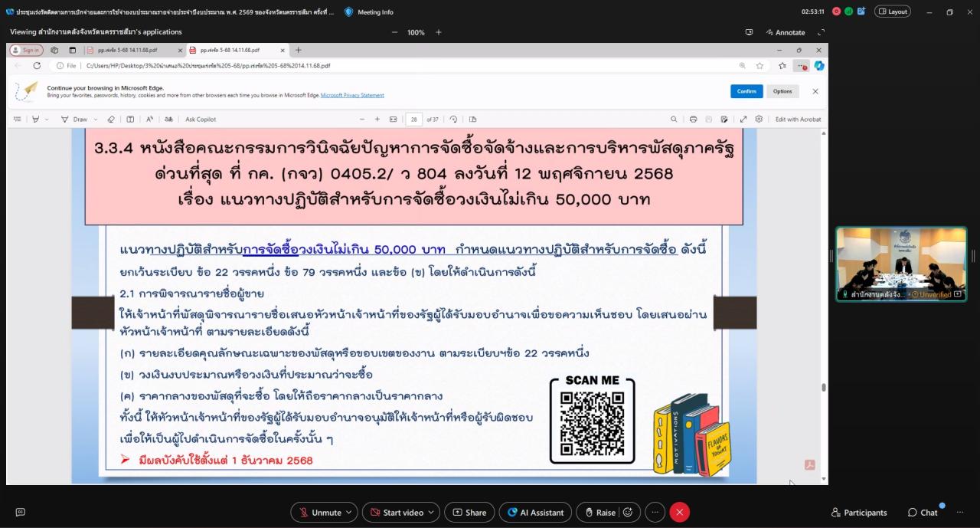Confirm the Edge browsing prompt

[x=746, y=90]
